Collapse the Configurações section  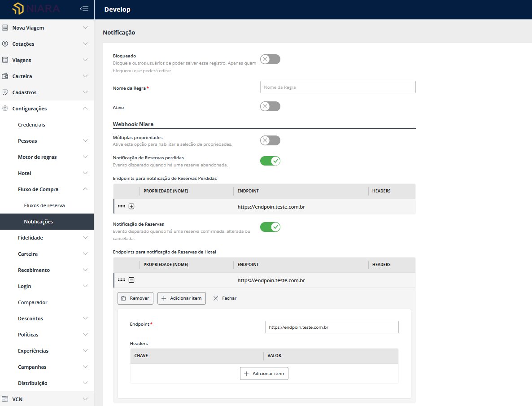(x=85, y=108)
